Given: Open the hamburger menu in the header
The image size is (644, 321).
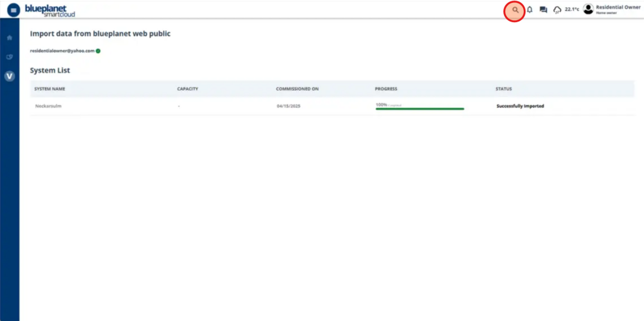Looking at the screenshot, I should coord(14,10).
